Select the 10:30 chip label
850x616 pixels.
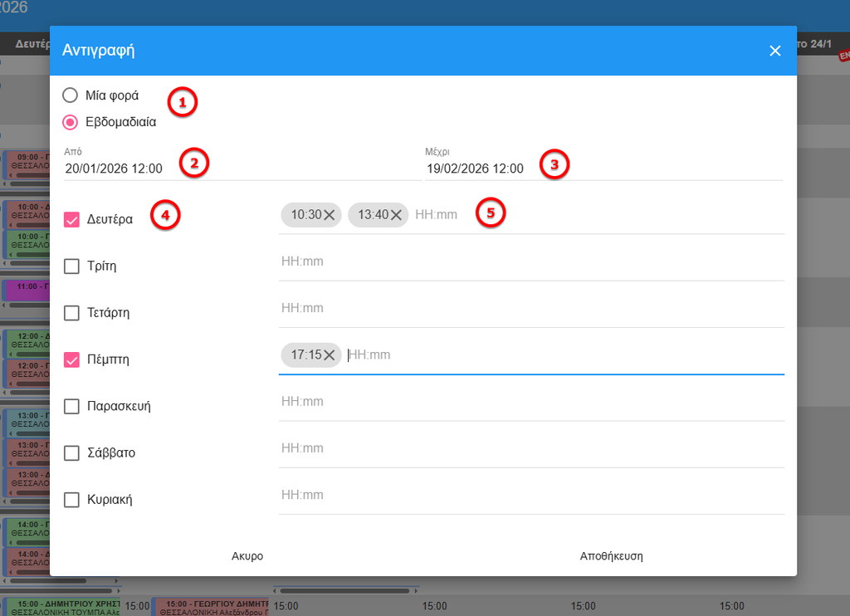tap(306, 215)
